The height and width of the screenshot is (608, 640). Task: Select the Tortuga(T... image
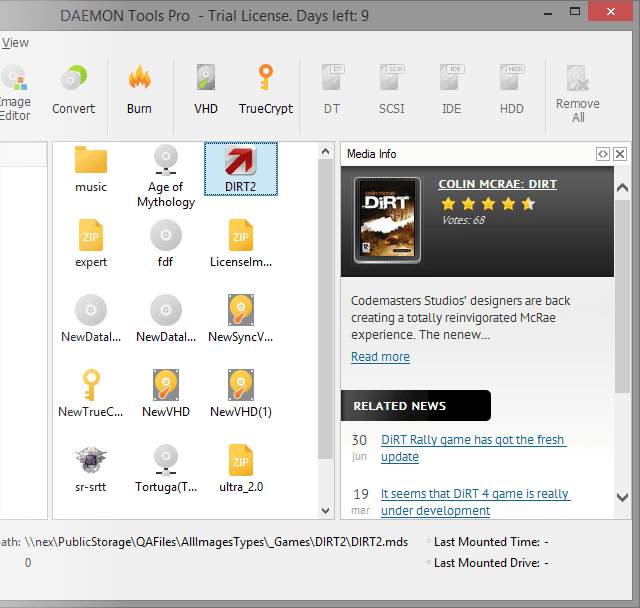[166, 469]
